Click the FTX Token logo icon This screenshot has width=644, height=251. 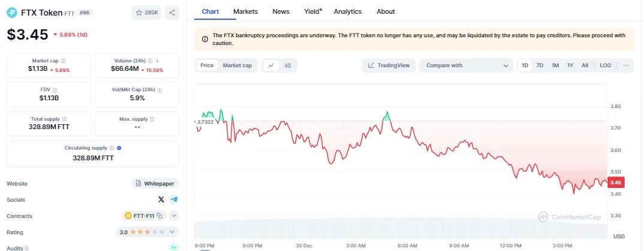tap(12, 13)
